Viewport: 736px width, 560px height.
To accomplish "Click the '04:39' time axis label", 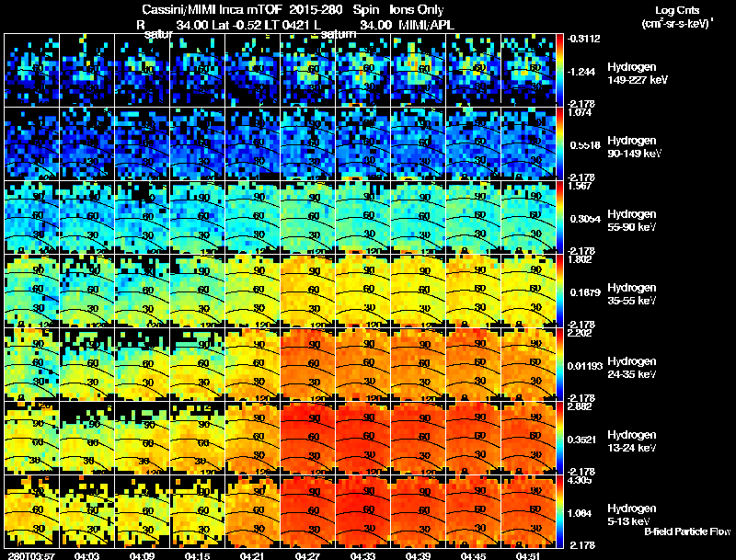I will [418, 555].
